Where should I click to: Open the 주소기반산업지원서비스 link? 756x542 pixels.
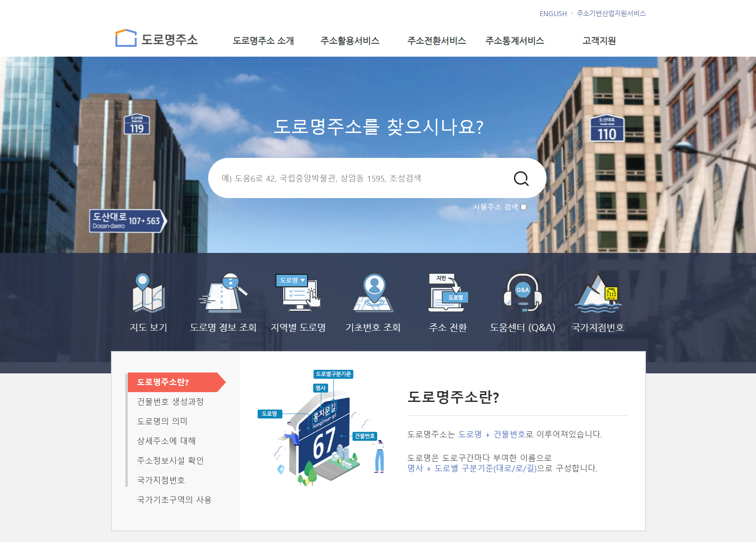(611, 13)
